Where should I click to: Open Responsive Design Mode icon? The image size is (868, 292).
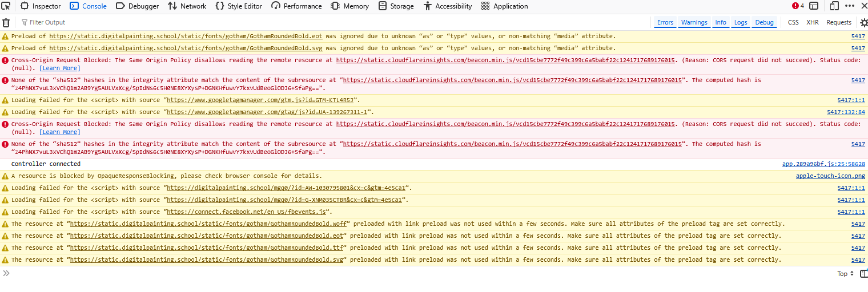pyautogui.click(x=834, y=6)
